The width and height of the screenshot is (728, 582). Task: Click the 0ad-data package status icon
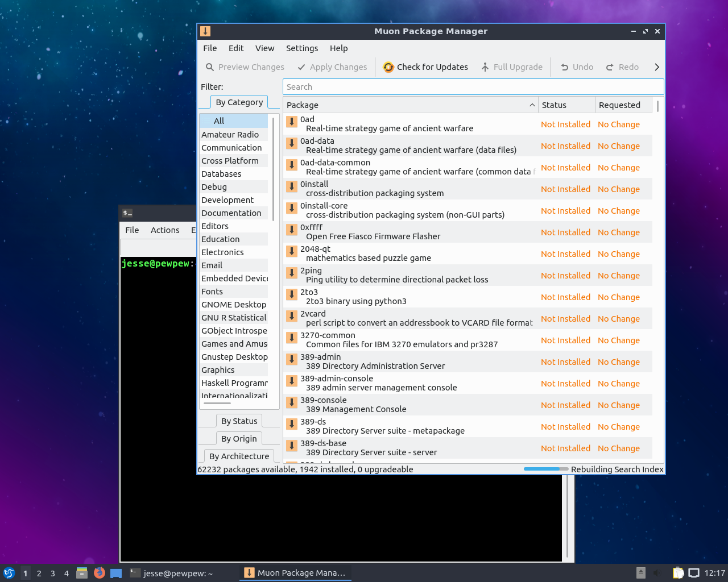(292, 143)
